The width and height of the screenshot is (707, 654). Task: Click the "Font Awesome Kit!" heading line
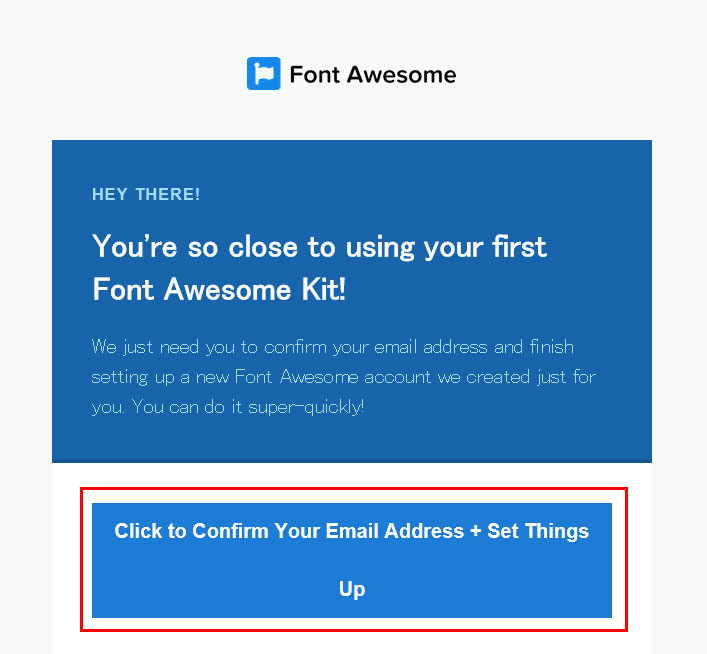click(x=219, y=290)
